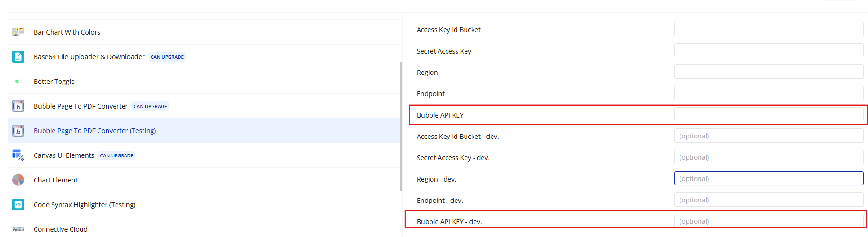The height and width of the screenshot is (237, 868).
Task: Click the Chart Element pie icon
Action: [18, 180]
